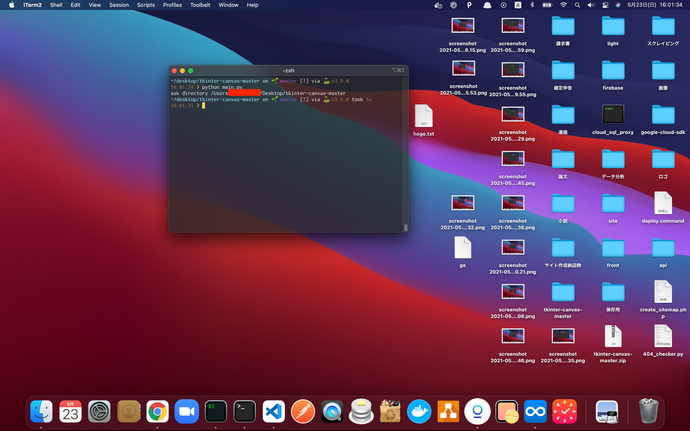Open Spotlight search from the menu bar
Image resolution: width=690 pixels, height=431 pixels.
click(x=577, y=5)
